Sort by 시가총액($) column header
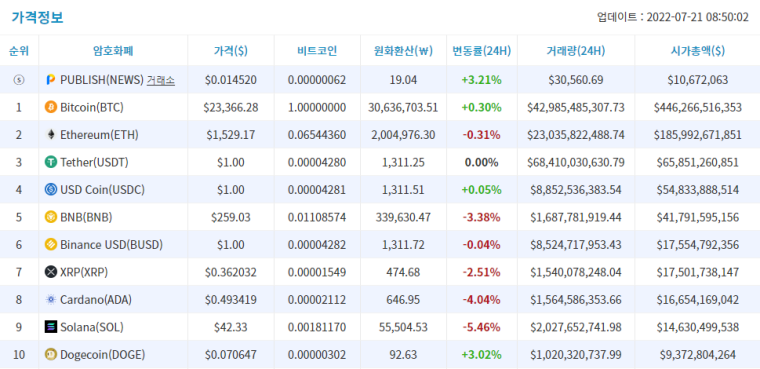The width and height of the screenshot is (760, 369). pos(697,50)
